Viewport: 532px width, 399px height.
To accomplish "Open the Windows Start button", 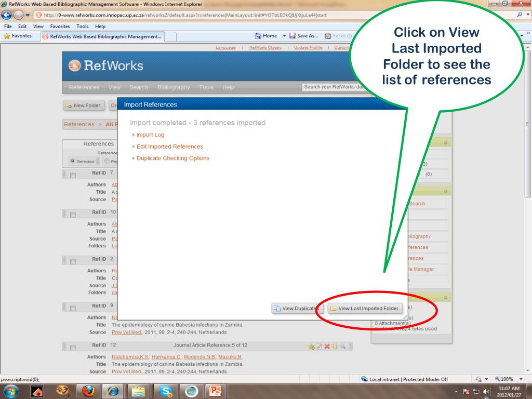I will coord(11,392).
